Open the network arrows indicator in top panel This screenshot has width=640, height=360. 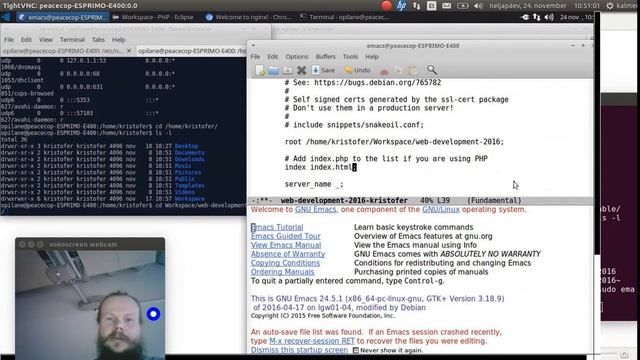(416, 6)
